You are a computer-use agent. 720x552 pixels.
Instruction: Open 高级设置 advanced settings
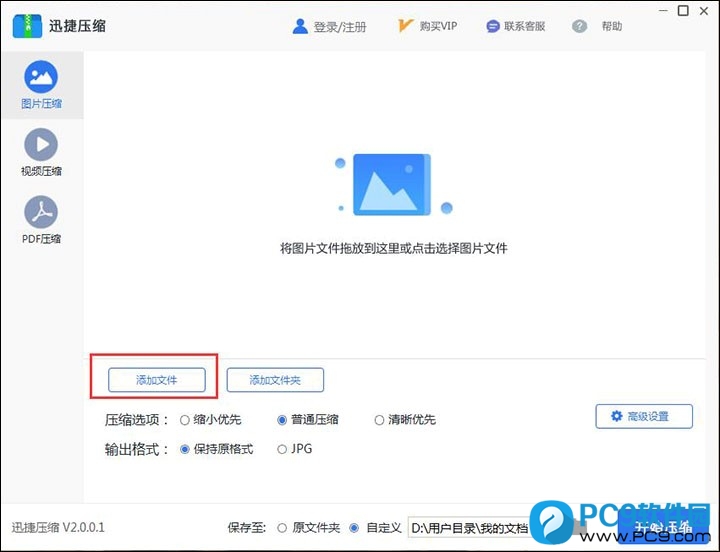tap(644, 416)
